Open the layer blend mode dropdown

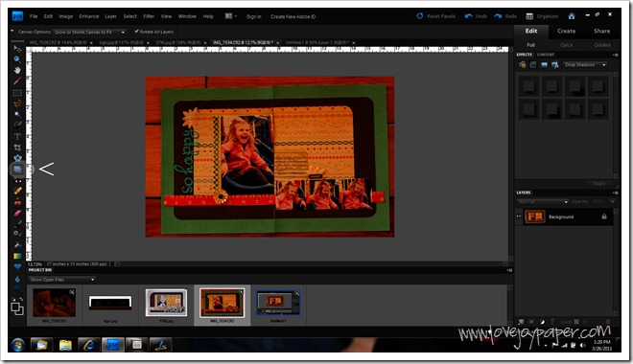(x=542, y=201)
